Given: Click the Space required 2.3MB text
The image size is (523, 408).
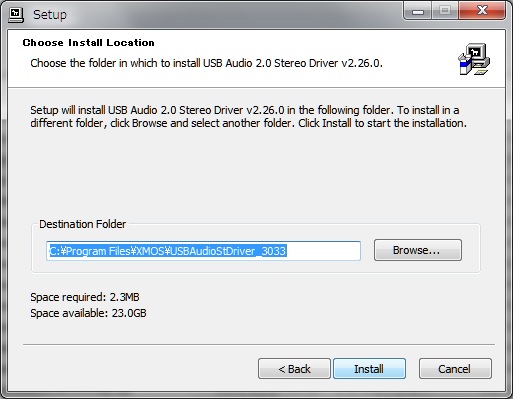Looking at the screenshot, I should [85, 297].
